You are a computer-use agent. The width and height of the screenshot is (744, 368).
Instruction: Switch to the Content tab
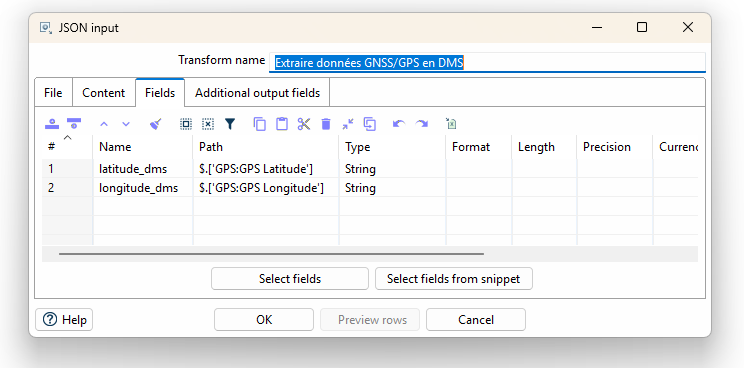pos(103,93)
